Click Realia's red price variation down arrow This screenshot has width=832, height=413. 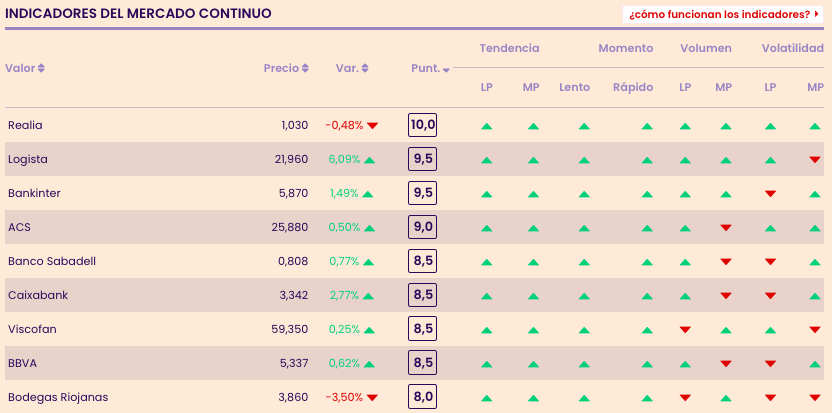[372, 126]
